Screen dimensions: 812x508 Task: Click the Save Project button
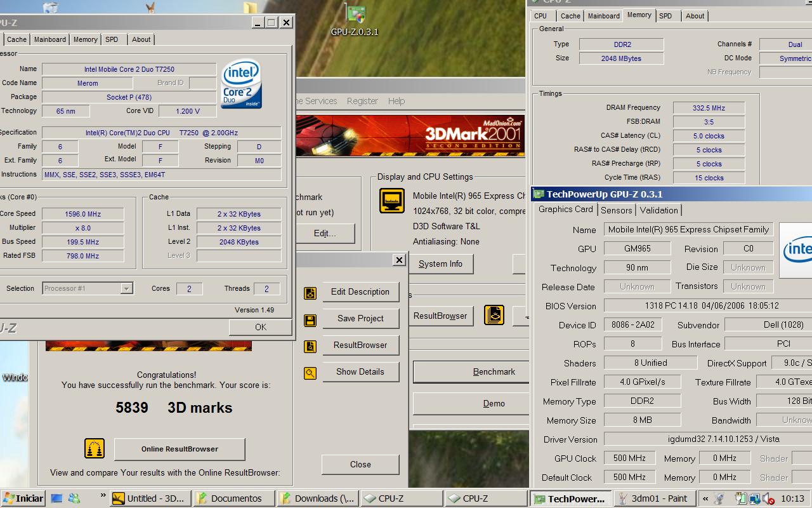[360, 319]
